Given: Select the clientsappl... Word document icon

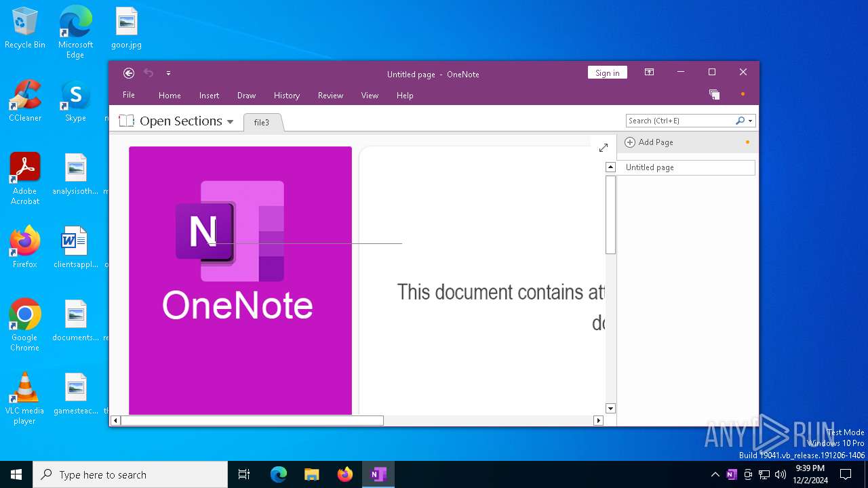Looking at the screenshot, I should coord(75,247).
